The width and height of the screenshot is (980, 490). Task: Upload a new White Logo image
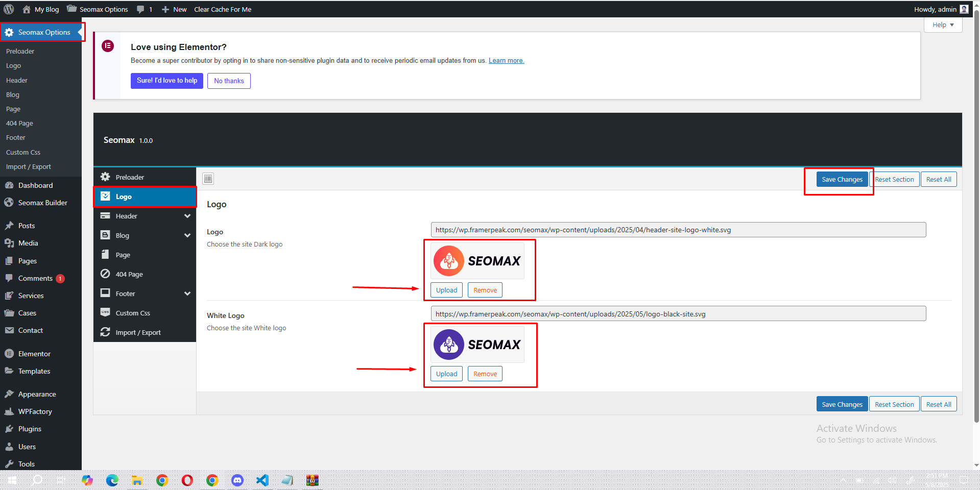tap(446, 374)
